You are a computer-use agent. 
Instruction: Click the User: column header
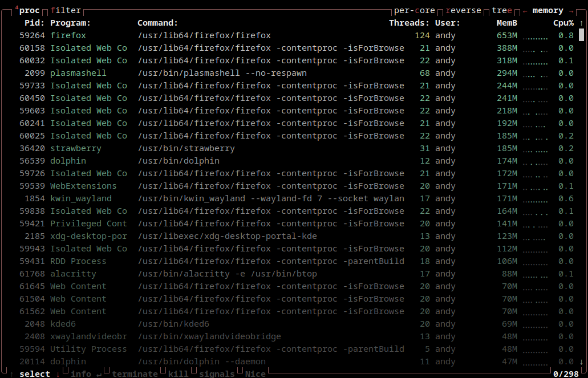pos(448,23)
